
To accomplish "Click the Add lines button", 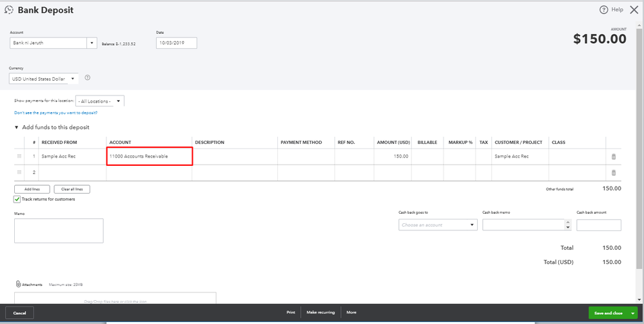I will click(x=32, y=189).
